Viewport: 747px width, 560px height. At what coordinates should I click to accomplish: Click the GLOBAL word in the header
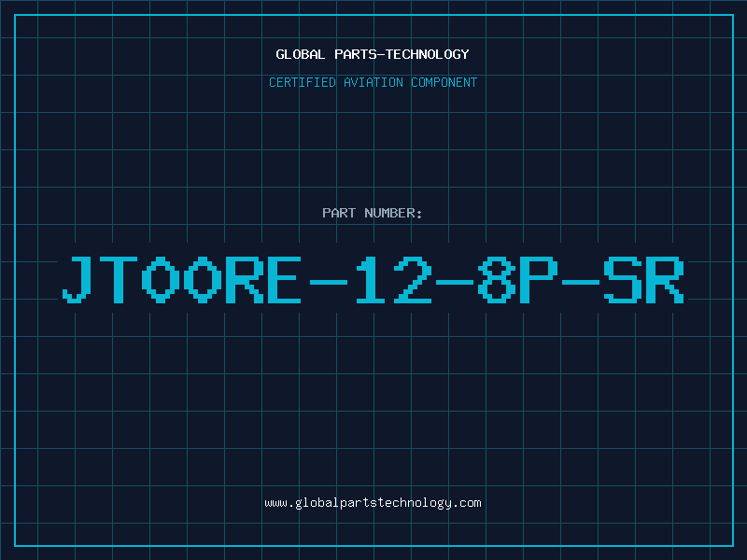tap(300, 54)
